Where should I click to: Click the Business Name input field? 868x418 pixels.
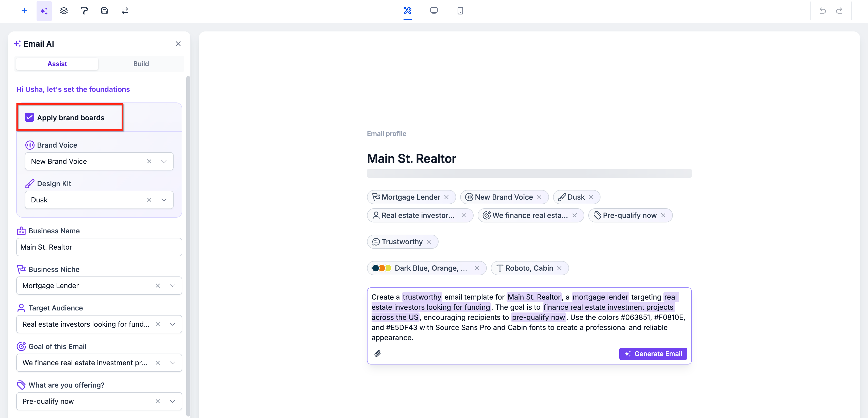(x=99, y=247)
